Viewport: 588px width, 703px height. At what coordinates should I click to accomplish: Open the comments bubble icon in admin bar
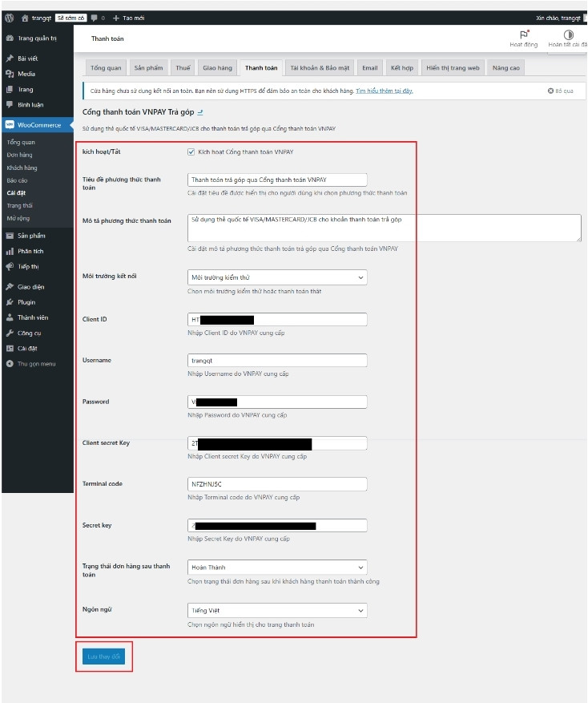(95, 17)
